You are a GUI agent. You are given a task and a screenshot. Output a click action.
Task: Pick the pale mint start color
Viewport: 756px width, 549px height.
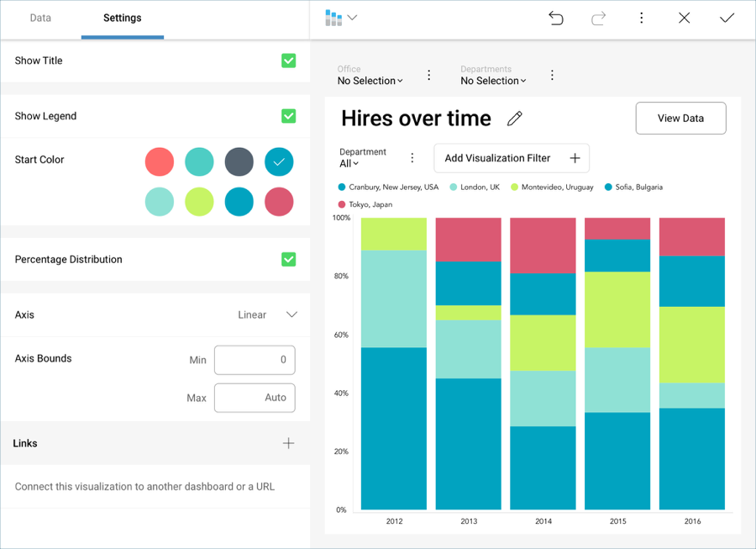coord(160,202)
